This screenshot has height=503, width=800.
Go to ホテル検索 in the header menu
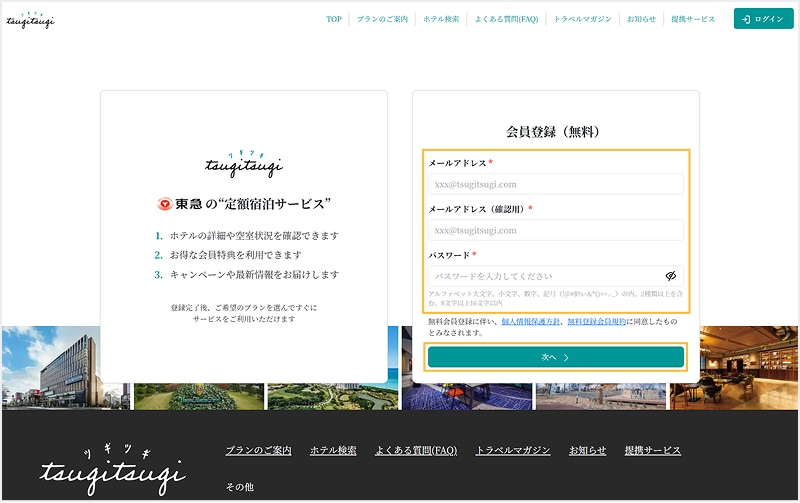click(x=440, y=19)
